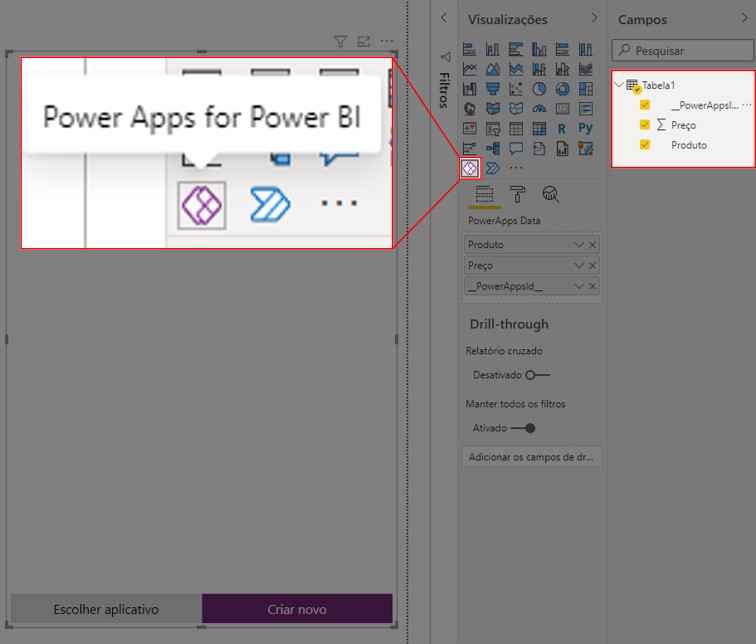Uncheck the Preço field checkbox
Viewport: 756px width, 644px height.
click(645, 125)
